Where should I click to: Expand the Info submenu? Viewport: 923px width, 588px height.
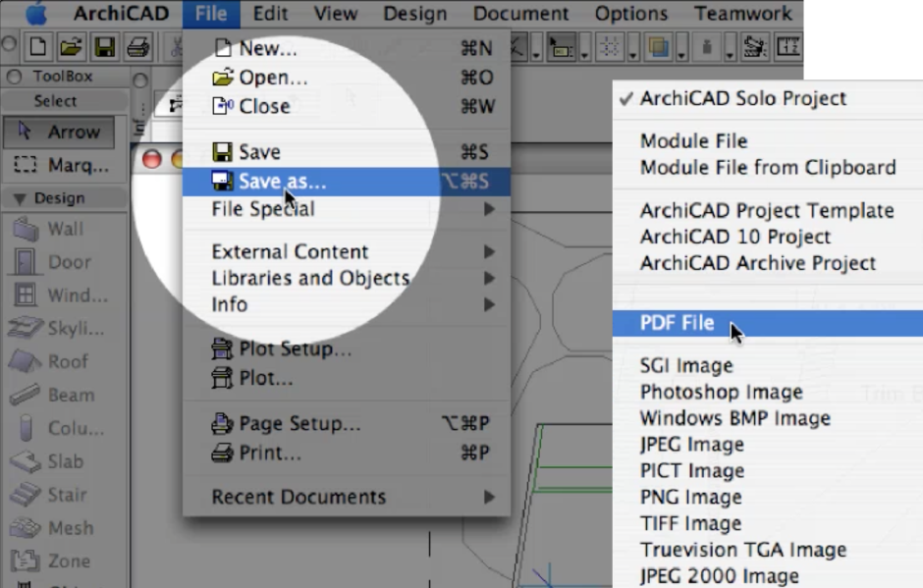346,304
